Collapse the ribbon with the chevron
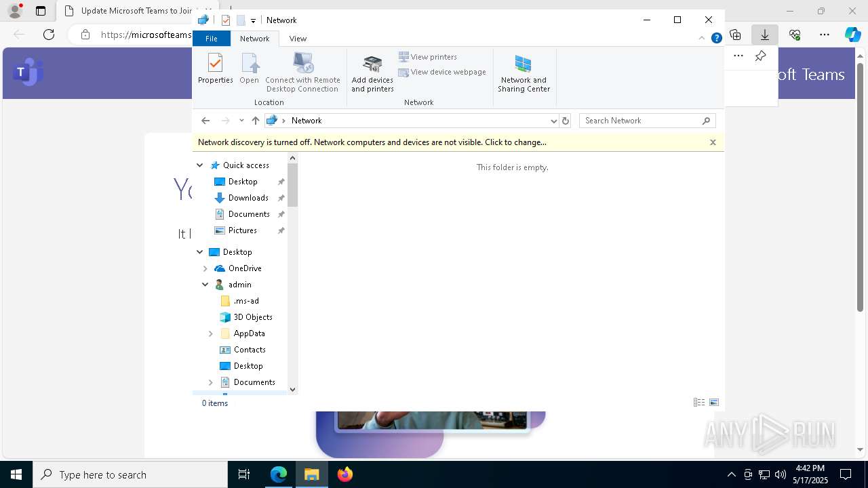The image size is (868, 488). tap(702, 39)
